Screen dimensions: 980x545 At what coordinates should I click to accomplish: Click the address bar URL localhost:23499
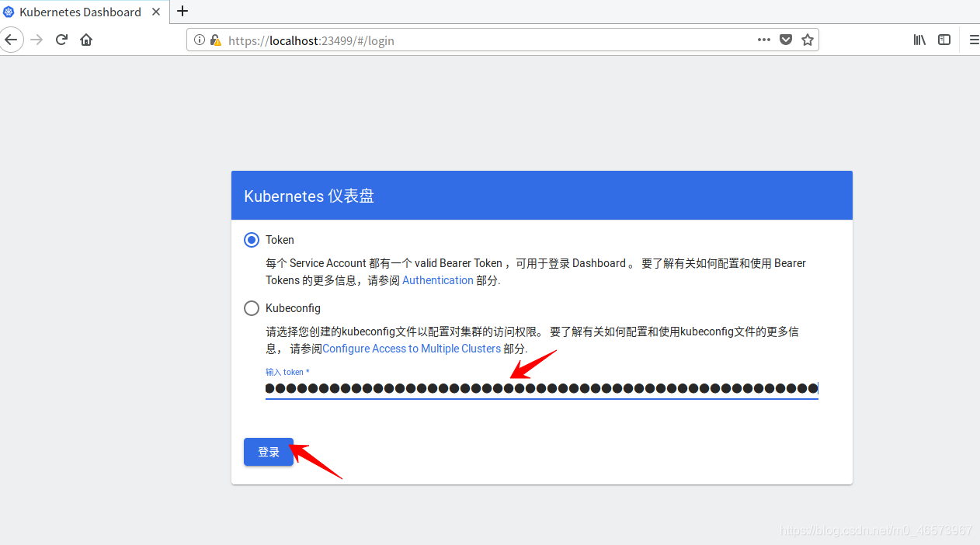[311, 40]
